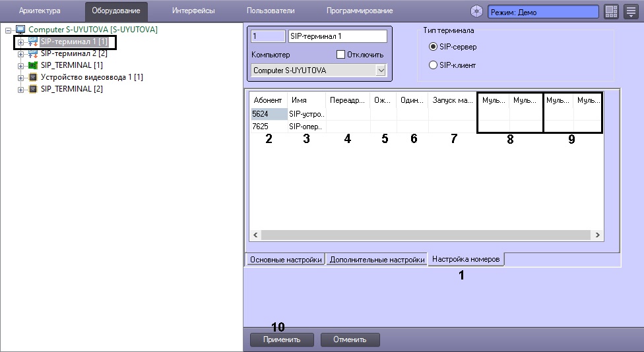644x352 pixels.
Task: Open the Компьютер dropdown list
Action: click(380, 70)
